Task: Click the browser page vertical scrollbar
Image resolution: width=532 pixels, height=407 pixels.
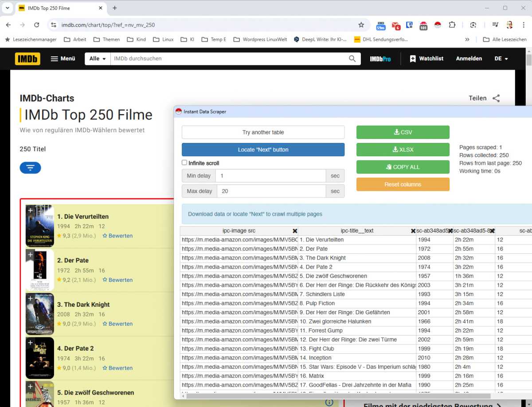Action: (x=528, y=60)
